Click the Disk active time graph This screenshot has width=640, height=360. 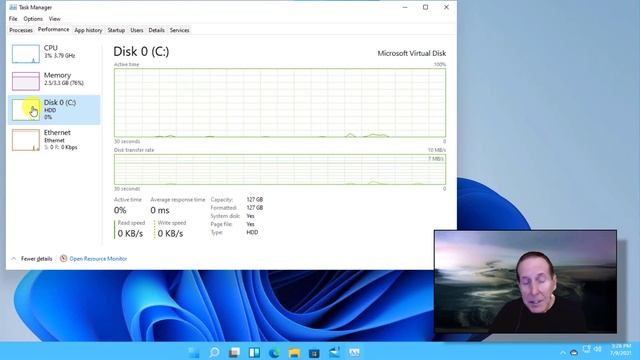(280, 103)
